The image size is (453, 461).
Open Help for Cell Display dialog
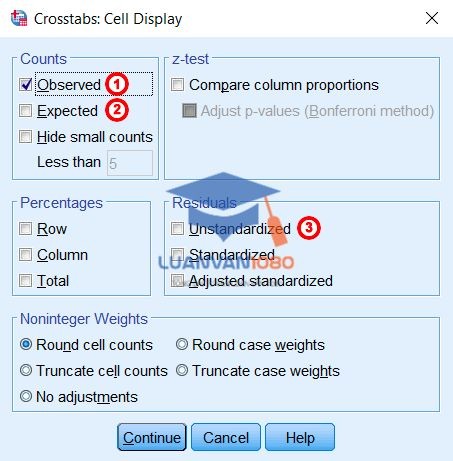(x=300, y=437)
